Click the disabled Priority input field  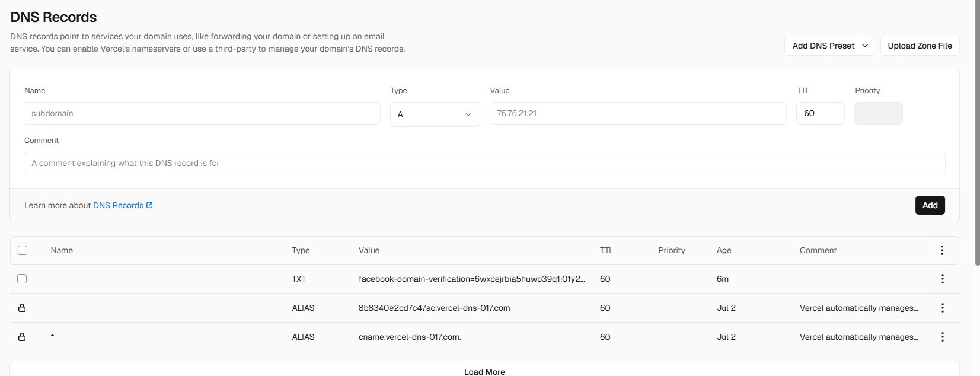878,113
